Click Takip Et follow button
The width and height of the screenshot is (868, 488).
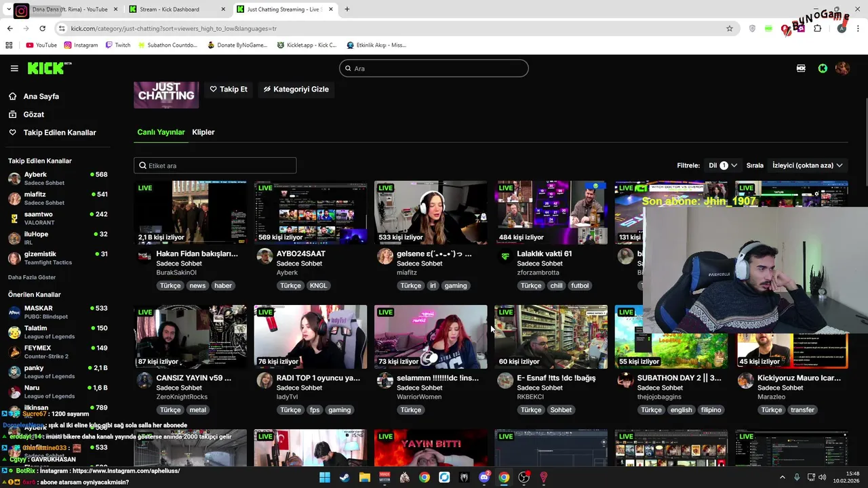(x=229, y=89)
